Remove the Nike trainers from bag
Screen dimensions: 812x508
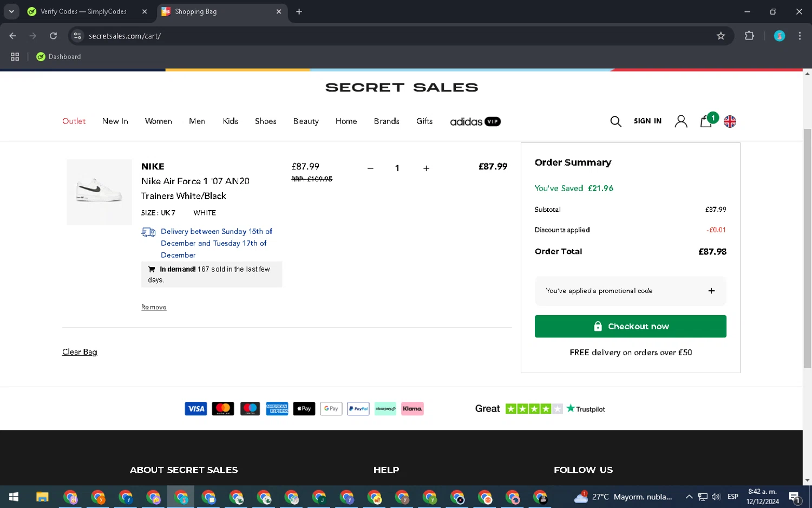(154, 307)
